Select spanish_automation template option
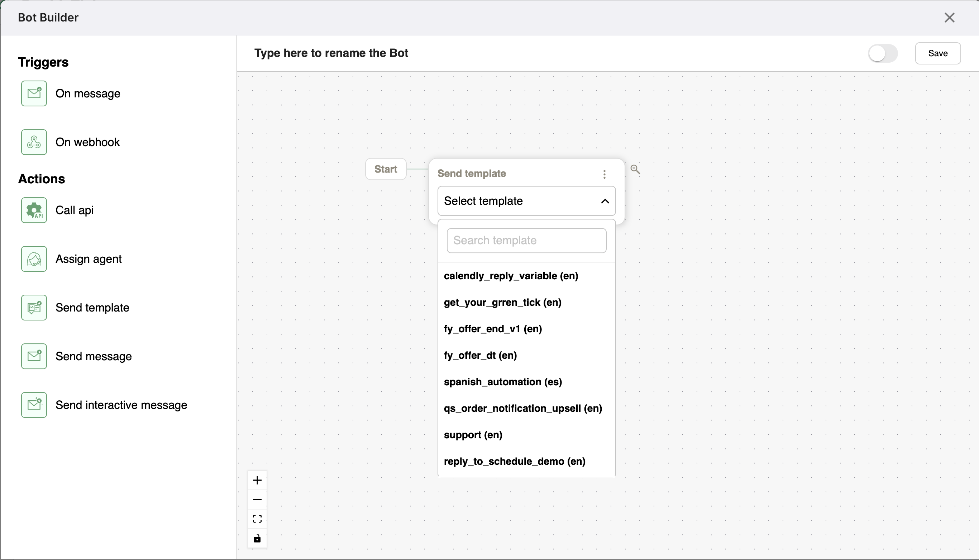The height and width of the screenshot is (560, 979). [503, 381]
